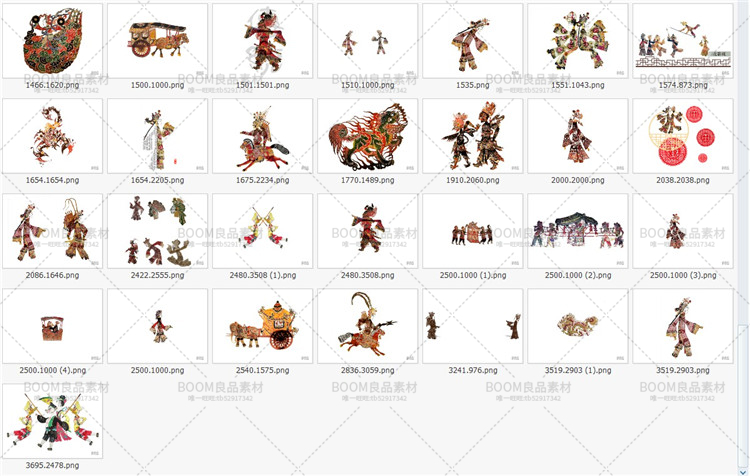Click the file name 2000.2000.png
Viewport: 750px width, 476px height.
click(578, 180)
